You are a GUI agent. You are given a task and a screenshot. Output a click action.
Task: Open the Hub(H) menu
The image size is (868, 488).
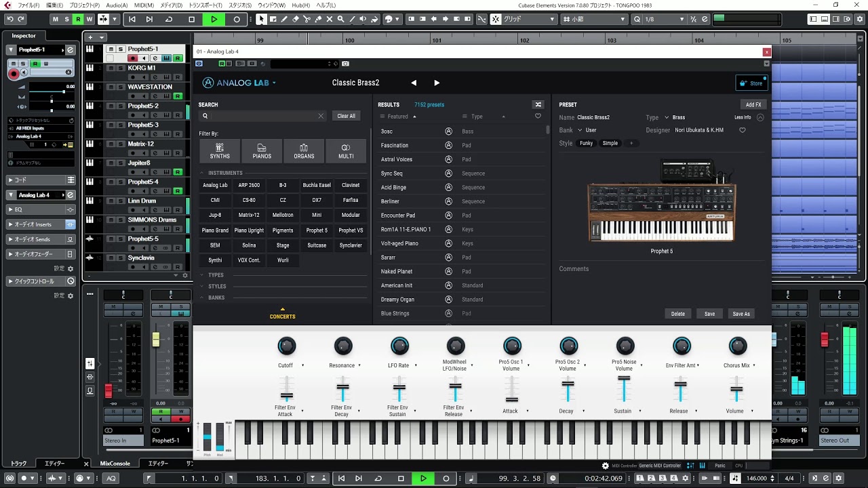click(x=301, y=5)
